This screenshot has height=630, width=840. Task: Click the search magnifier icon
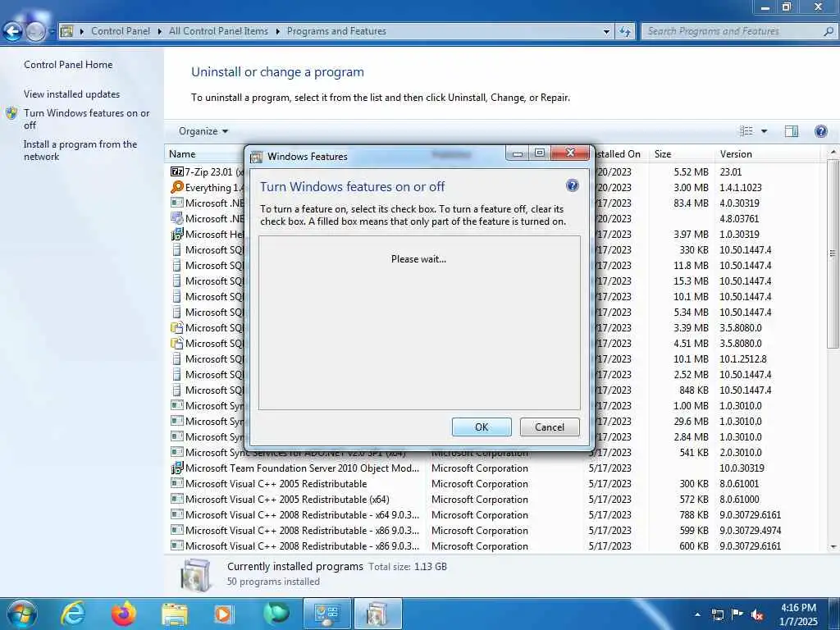(829, 31)
